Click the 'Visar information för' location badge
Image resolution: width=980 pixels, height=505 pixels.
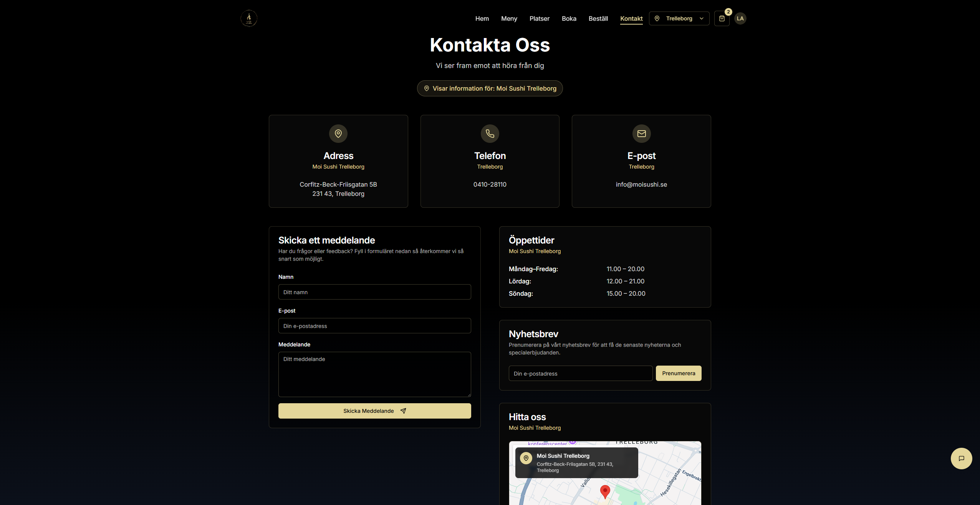tap(490, 88)
